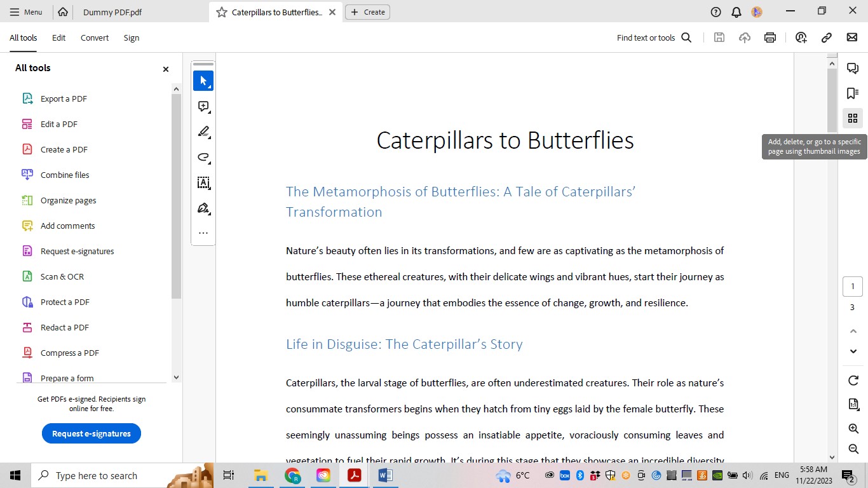Screen dimensions: 868x488
Task: Switch to the Convert tab
Action: [94, 37]
